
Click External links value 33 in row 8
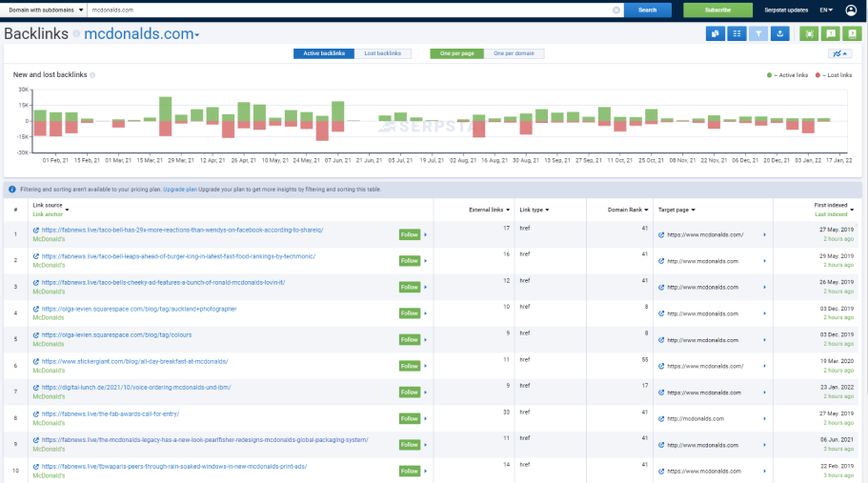506,413
